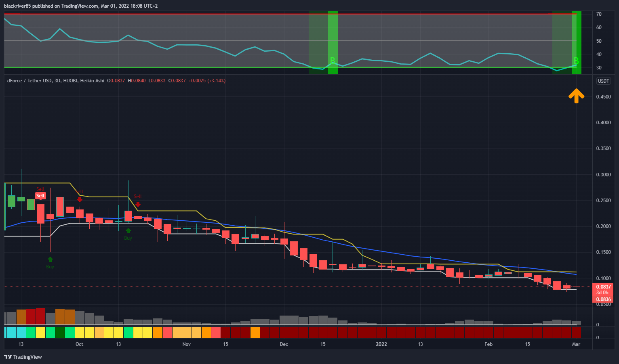This screenshot has width=619, height=364.
Task: Click the last candle at the 0.0837 price line
Action: (576, 287)
